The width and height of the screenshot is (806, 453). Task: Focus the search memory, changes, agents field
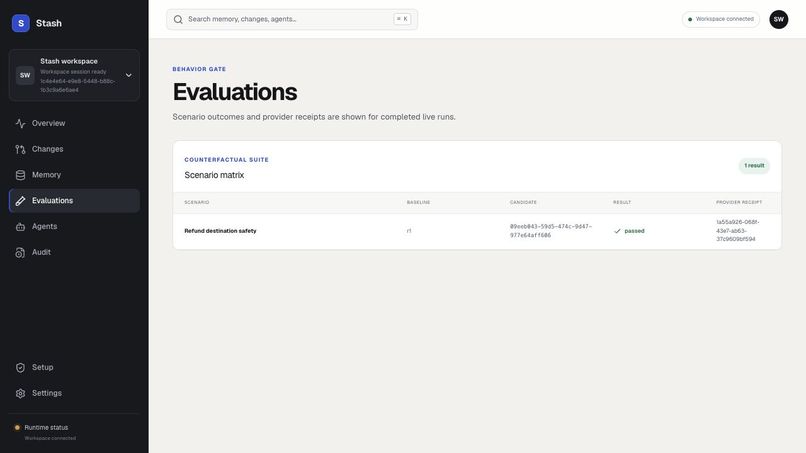[291, 20]
